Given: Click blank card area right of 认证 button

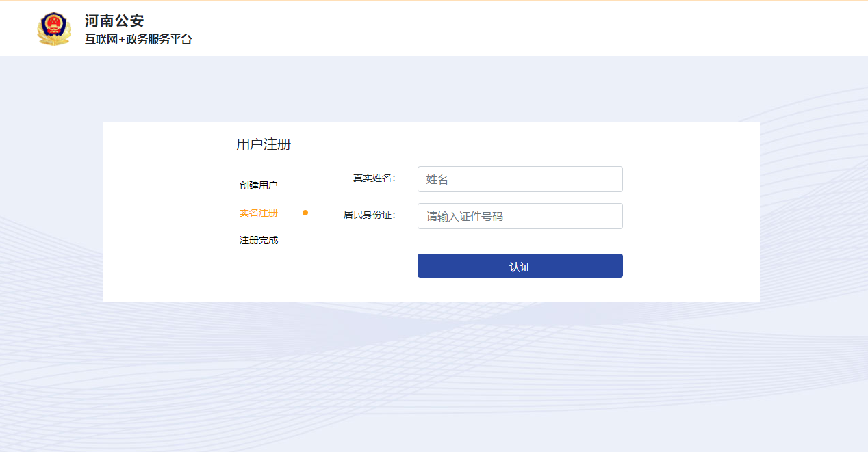Looking at the screenshot, I should pyautogui.click(x=691, y=266).
